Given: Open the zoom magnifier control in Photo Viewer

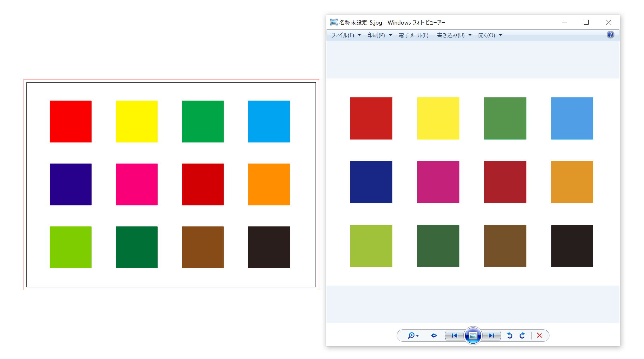Looking at the screenshot, I should coord(411,335).
